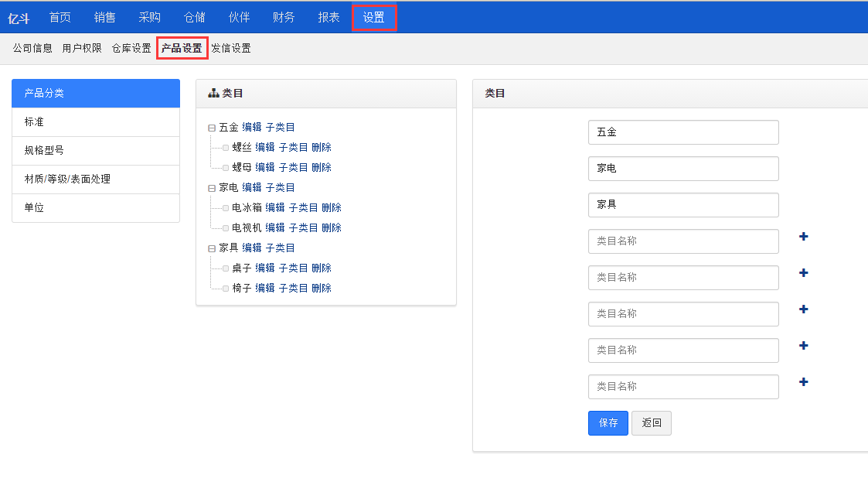
Task: Focus the input field containing 家电
Action: (x=682, y=169)
